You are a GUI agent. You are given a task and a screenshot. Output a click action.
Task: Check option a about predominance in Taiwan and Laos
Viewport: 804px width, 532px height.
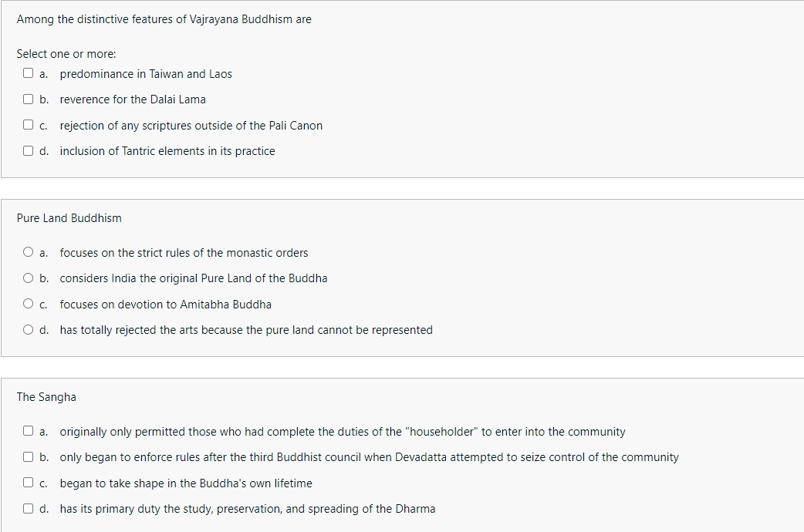(x=28, y=72)
